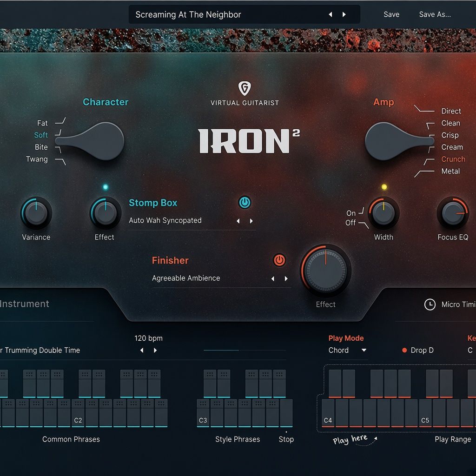Screen dimensions: 476x476
Task: Click the Variance knob
Action: coord(36,212)
